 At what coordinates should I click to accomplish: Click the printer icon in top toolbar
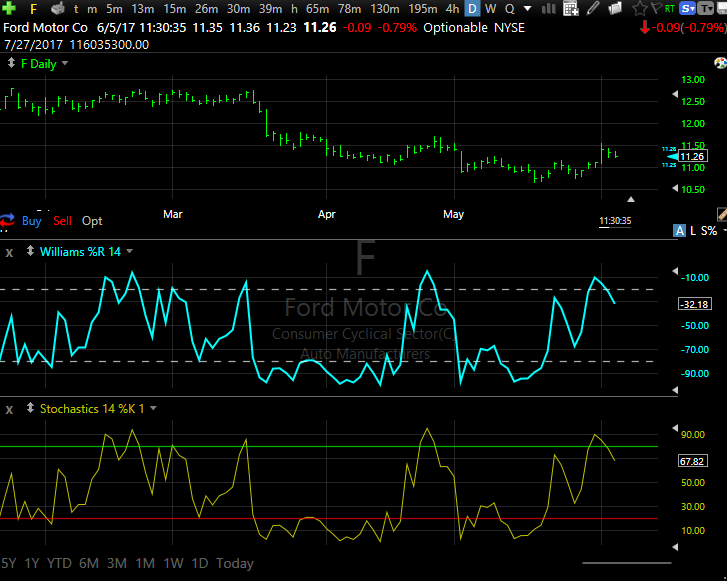coord(57,8)
